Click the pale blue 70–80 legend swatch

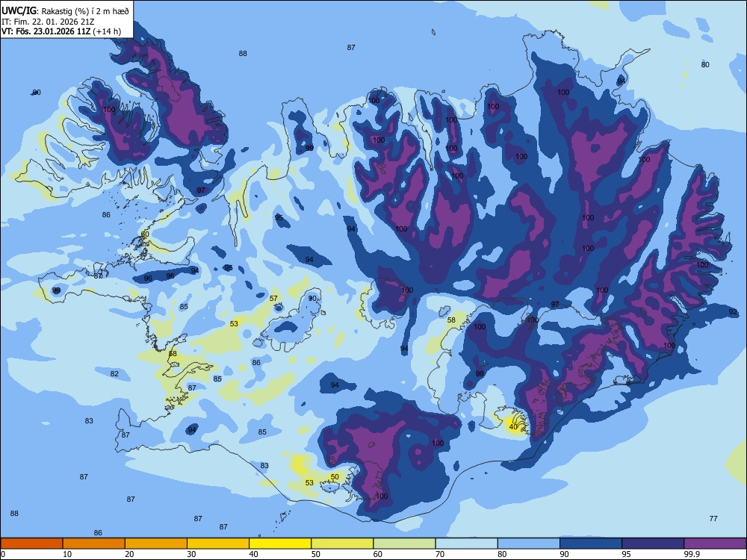point(466,544)
